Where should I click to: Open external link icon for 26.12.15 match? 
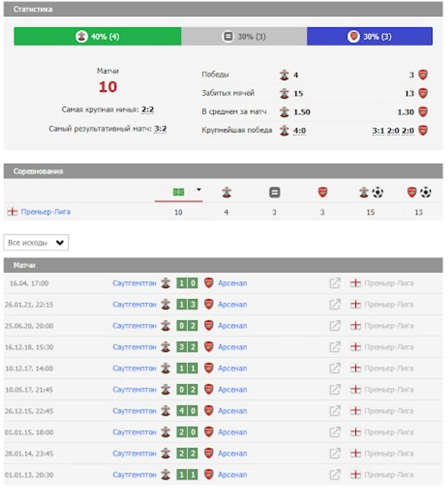335,411
